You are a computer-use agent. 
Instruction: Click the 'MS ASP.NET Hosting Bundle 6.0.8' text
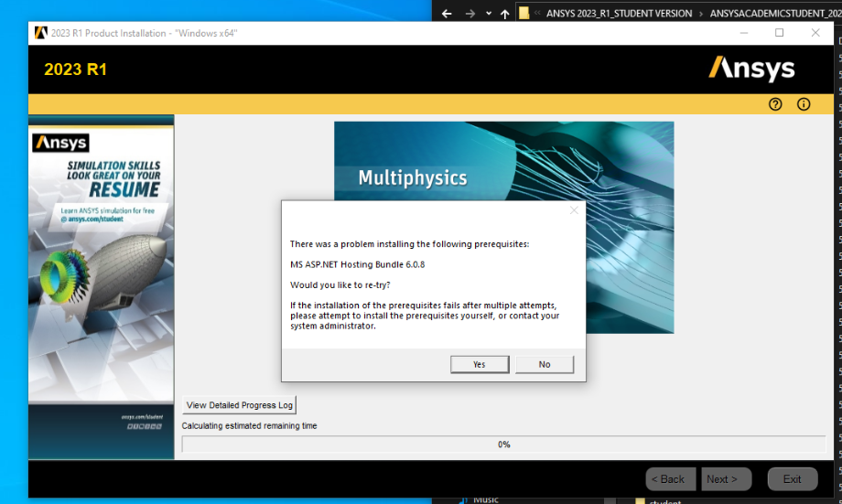pos(357,264)
